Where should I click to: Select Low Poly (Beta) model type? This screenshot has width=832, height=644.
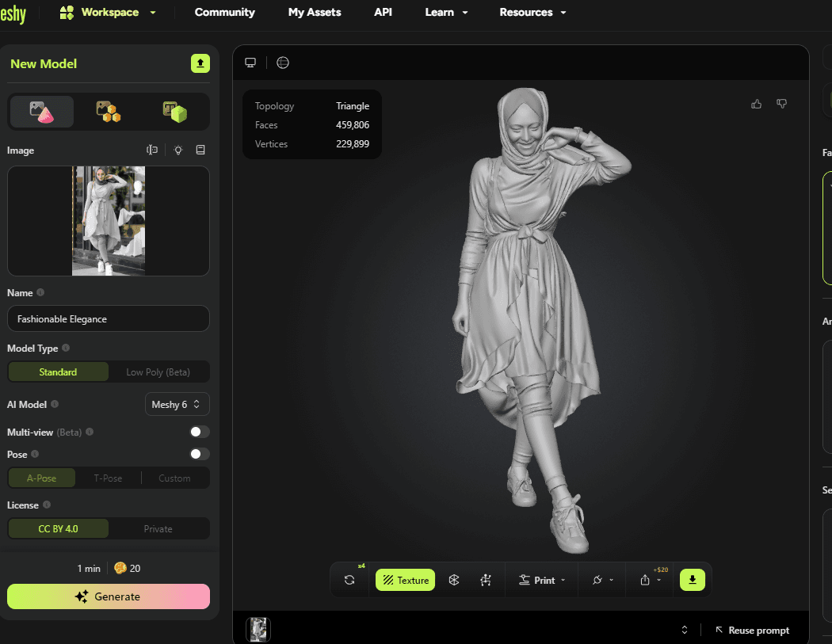(158, 372)
